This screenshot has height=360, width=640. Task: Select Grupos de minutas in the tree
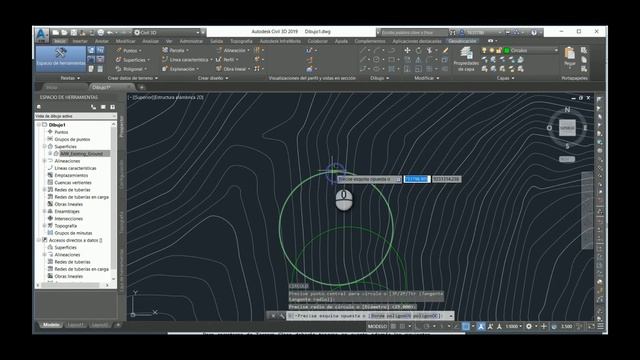73,233
